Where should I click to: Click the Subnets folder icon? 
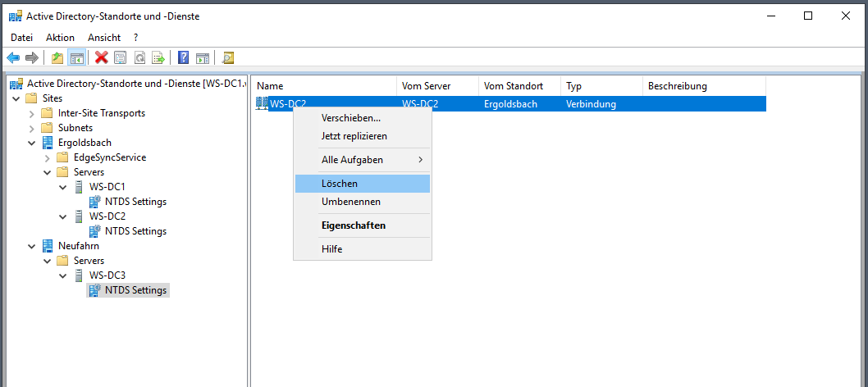(x=47, y=128)
